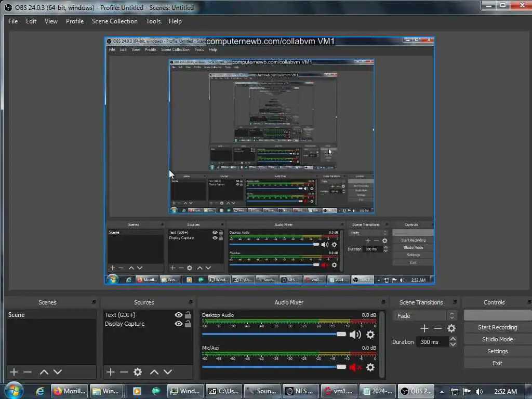Image resolution: width=532 pixels, height=399 pixels.
Task: Select the Scene item in Scenes list
Action: tap(51, 315)
